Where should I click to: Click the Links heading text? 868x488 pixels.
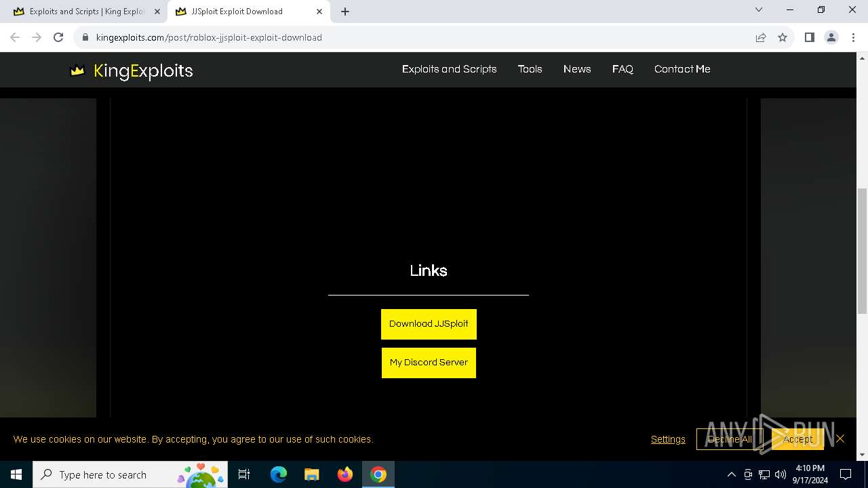point(429,270)
